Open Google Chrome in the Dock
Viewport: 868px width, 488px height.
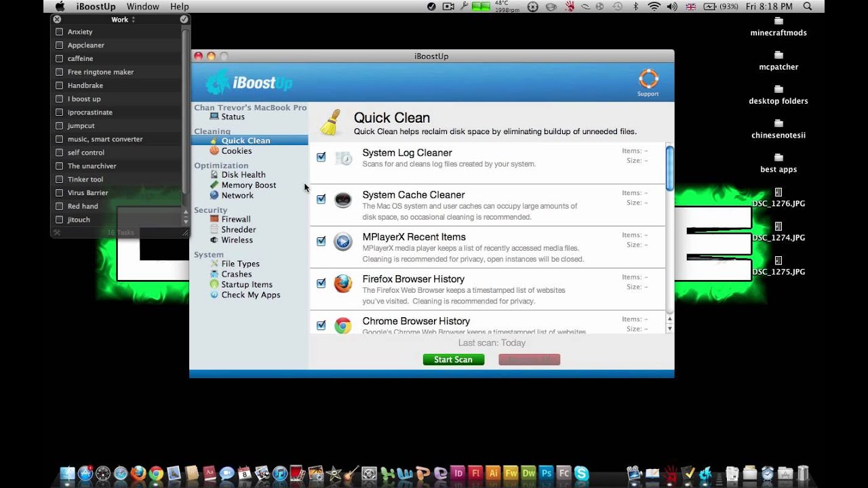click(x=156, y=474)
